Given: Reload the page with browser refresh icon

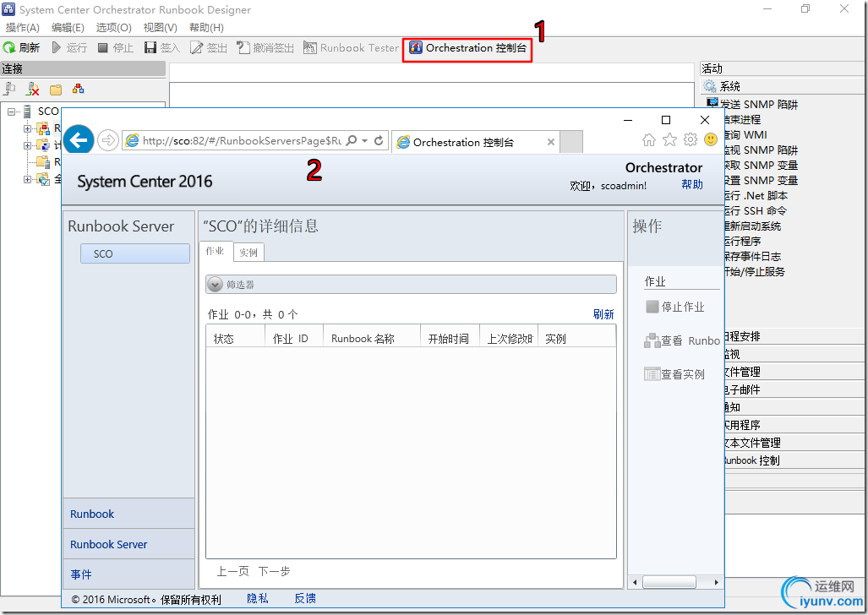Looking at the screenshot, I should point(379,140).
